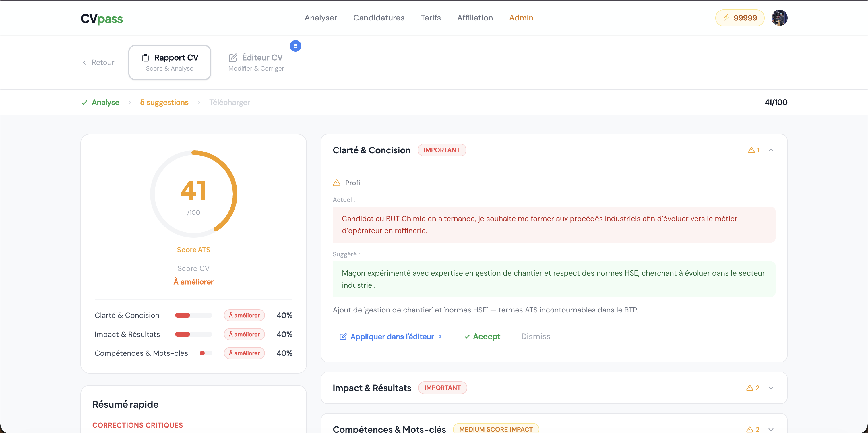
Task: Click the Profil warning triangle icon
Action: (337, 183)
